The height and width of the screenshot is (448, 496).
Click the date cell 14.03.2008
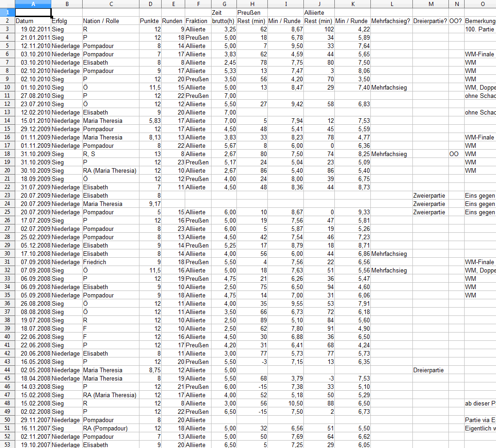tap(33, 387)
